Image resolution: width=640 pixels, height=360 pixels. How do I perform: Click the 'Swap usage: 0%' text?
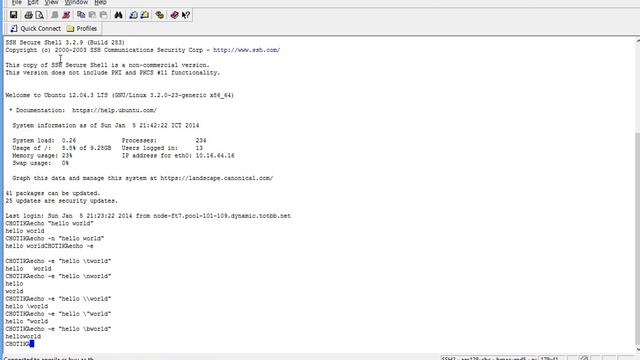coord(40,163)
